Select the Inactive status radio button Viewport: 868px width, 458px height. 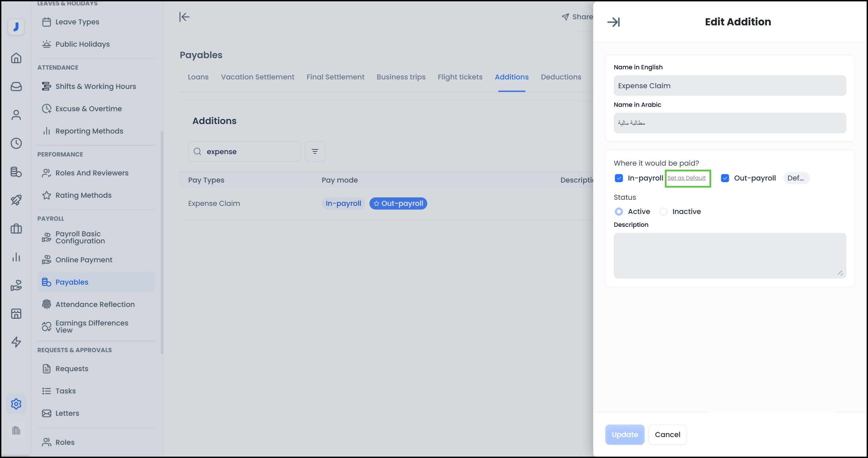[x=664, y=212]
